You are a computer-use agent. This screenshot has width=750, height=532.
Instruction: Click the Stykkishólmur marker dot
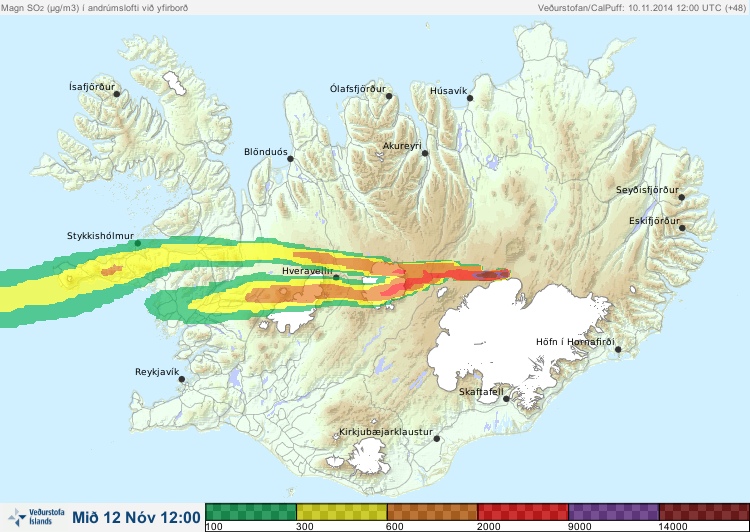[138, 243]
